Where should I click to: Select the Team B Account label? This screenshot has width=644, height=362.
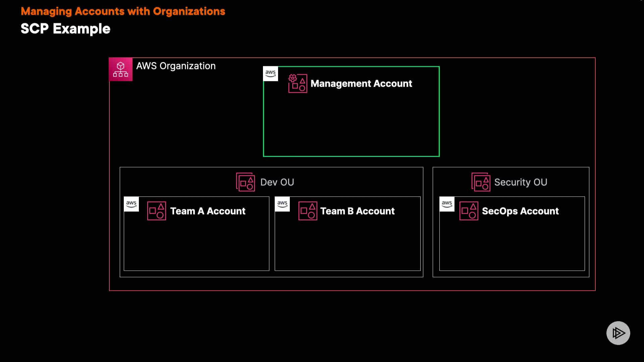click(x=357, y=211)
